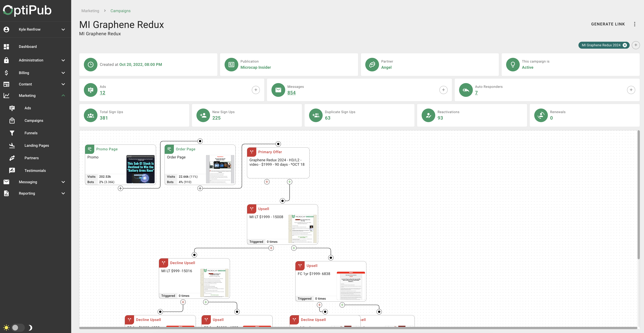Click the Promo Page node icon

tap(90, 149)
